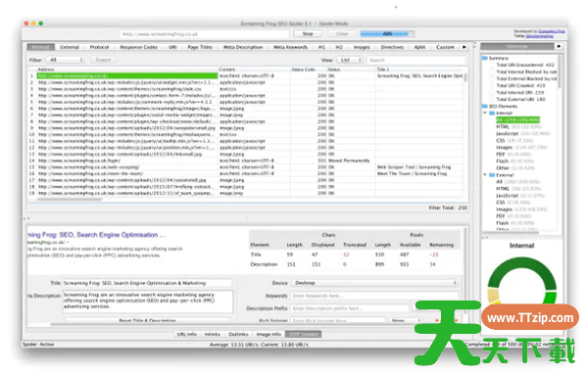Image resolution: width=588 pixels, height=372 pixels.
Task: Click the Stop crawl button
Action: 308,33
